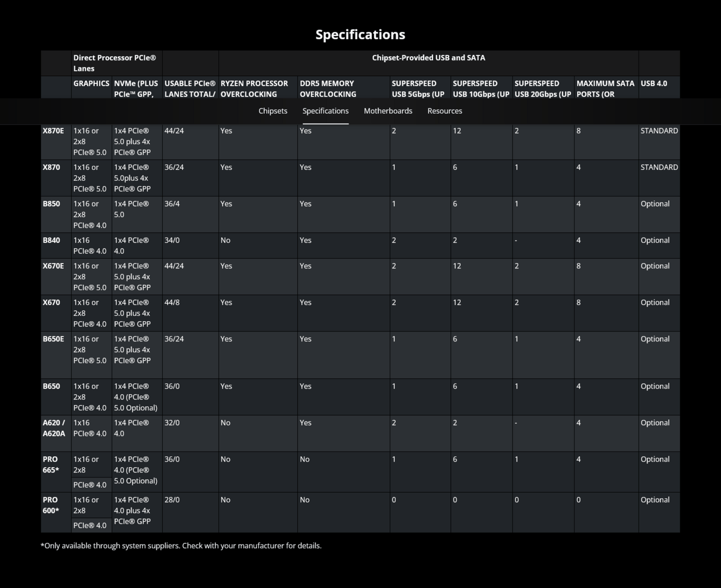Select the A620 / A620A chipset name
Image resolution: width=721 pixels, height=588 pixels.
pyautogui.click(x=54, y=428)
